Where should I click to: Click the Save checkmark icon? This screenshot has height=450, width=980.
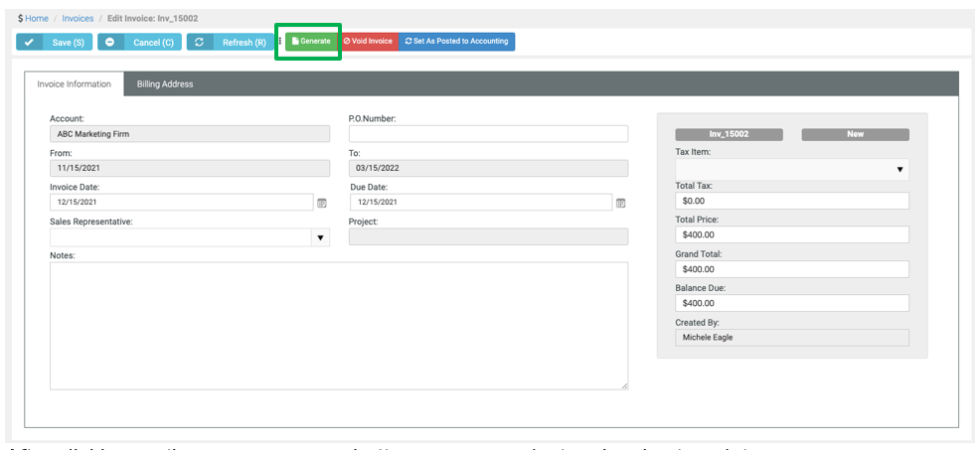pos(29,42)
